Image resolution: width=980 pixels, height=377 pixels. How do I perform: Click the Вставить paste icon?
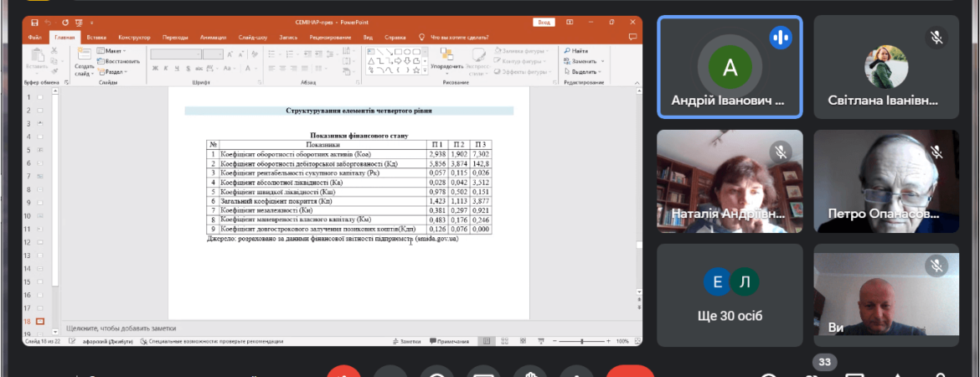[36, 58]
